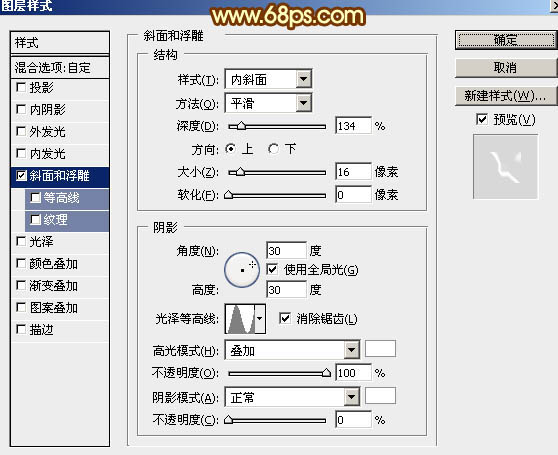This screenshot has height=455, width=558.
Task: Click the angle dial light direction control
Action: 242,270
